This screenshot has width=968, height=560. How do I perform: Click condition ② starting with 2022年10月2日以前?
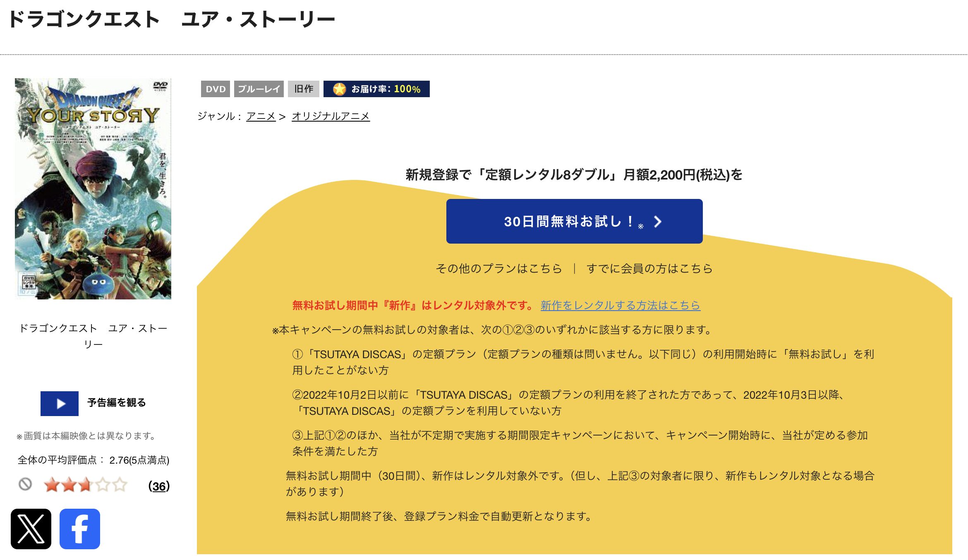pos(569,402)
